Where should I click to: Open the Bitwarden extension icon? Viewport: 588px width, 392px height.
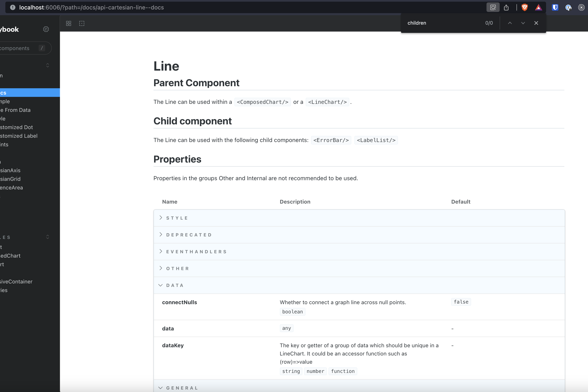point(555,7)
